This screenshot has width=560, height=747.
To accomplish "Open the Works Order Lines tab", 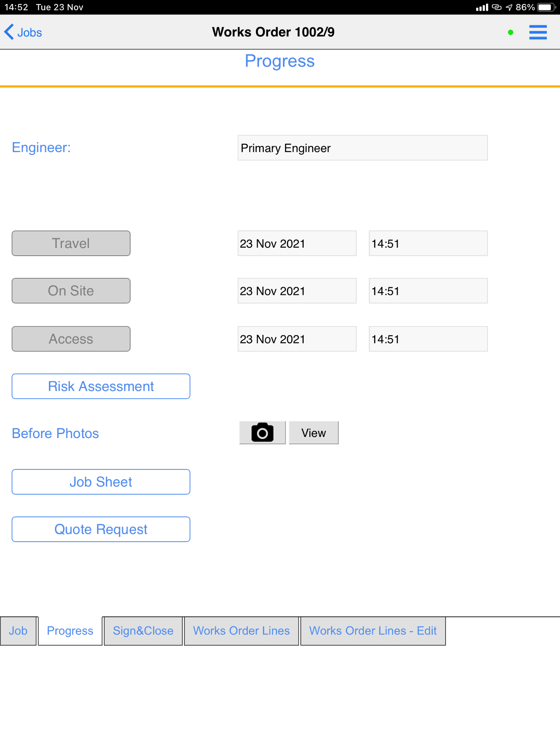I will (x=241, y=631).
